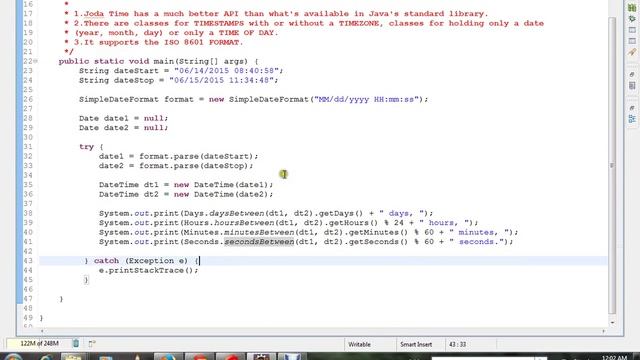This screenshot has height=360, width=640.
Task: Click the 'Writable' status bar entry
Action: tap(359, 344)
